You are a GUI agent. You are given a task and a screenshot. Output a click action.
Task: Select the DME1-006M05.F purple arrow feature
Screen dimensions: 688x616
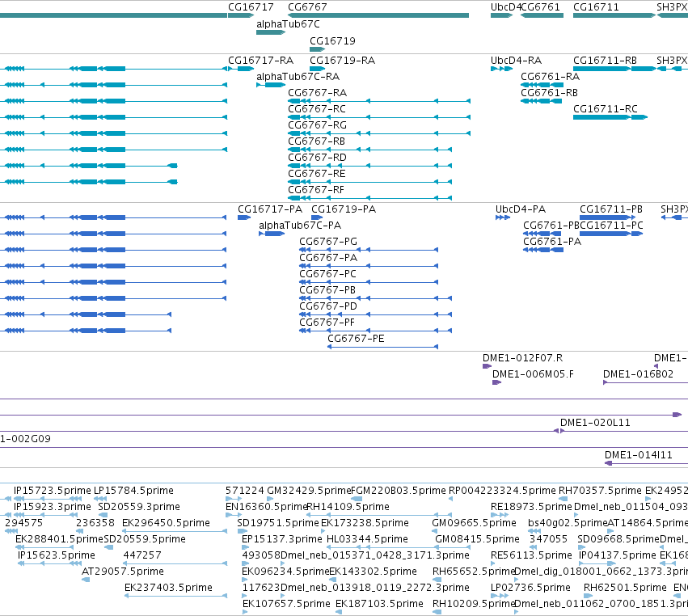point(496,382)
